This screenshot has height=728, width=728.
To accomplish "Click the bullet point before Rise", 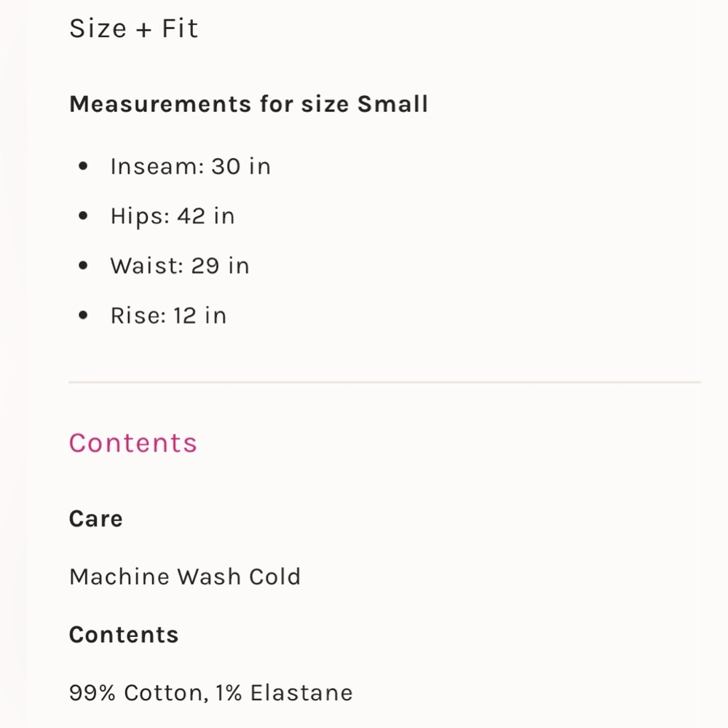I will pyautogui.click(x=83, y=315).
